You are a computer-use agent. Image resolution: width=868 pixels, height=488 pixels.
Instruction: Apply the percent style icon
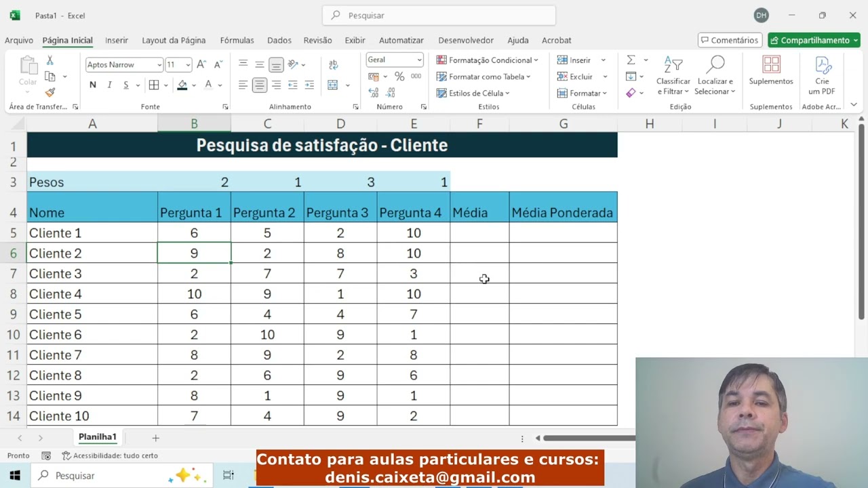[399, 77]
